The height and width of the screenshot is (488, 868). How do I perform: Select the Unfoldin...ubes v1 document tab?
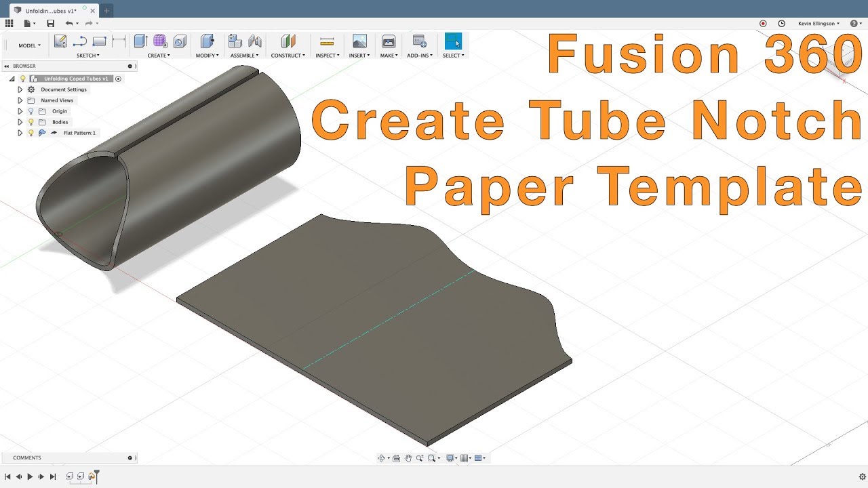tap(54, 11)
